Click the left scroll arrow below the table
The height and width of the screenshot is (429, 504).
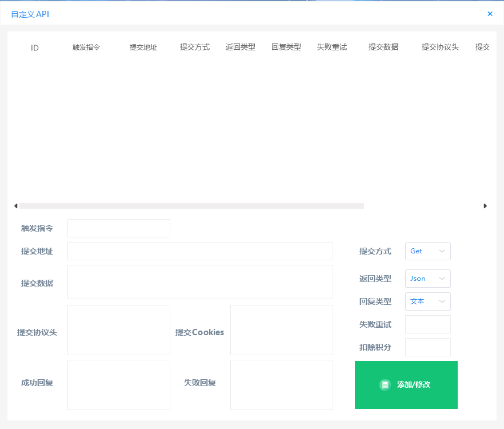[15, 205]
